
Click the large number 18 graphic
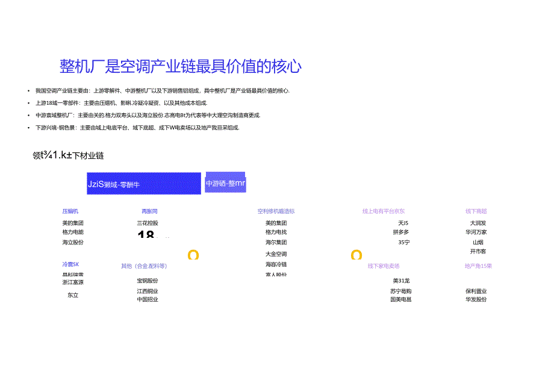click(146, 235)
